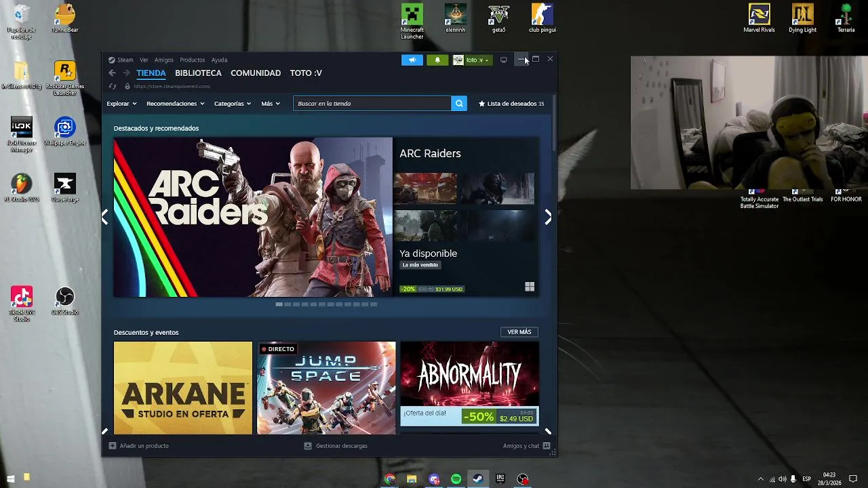
Task: Go forward with Steam forward arrow
Action: click(126, 73)
